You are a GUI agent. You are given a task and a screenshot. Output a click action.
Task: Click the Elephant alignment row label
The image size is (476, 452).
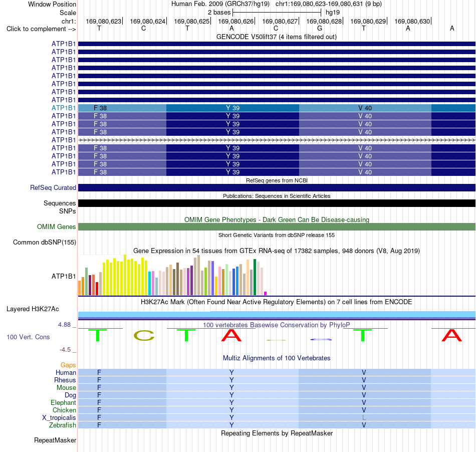(x=63, y=402)
